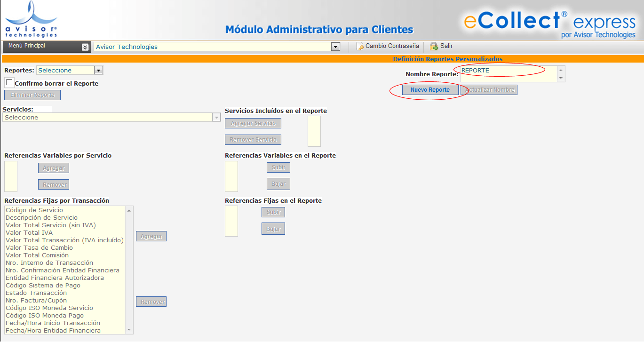Screen dimensions: 644x342
Task: Select Entidad Financiera Autorizadora item
Action: (65, 278)
